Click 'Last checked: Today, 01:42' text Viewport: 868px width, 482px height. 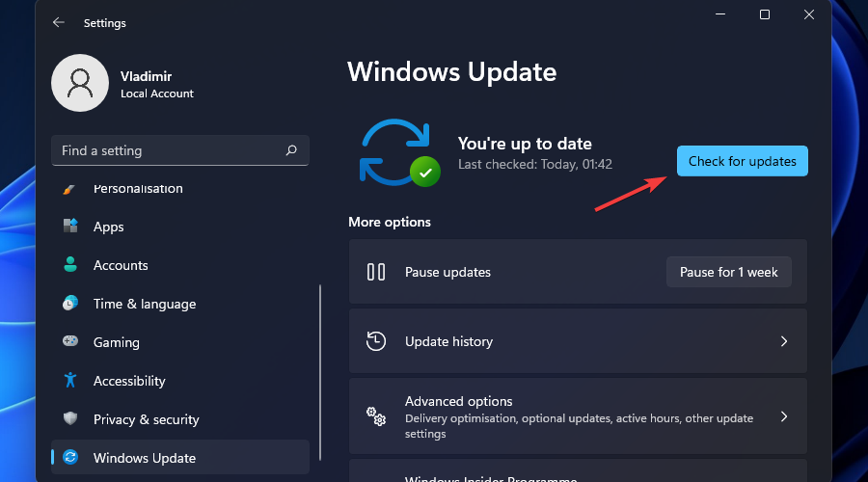click(535, 164)
